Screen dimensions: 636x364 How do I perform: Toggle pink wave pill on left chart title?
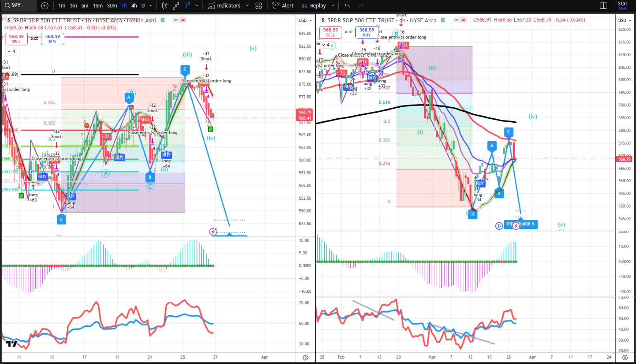point(183,20)
